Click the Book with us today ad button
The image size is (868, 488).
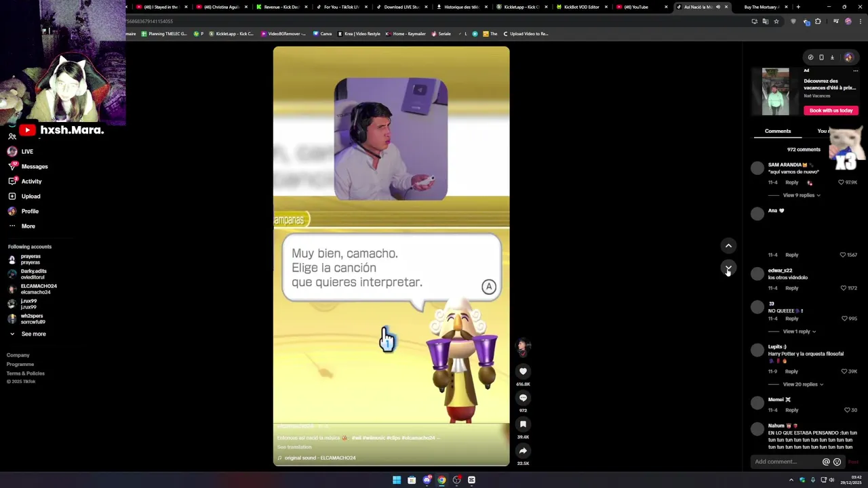[x=831, y=110]
